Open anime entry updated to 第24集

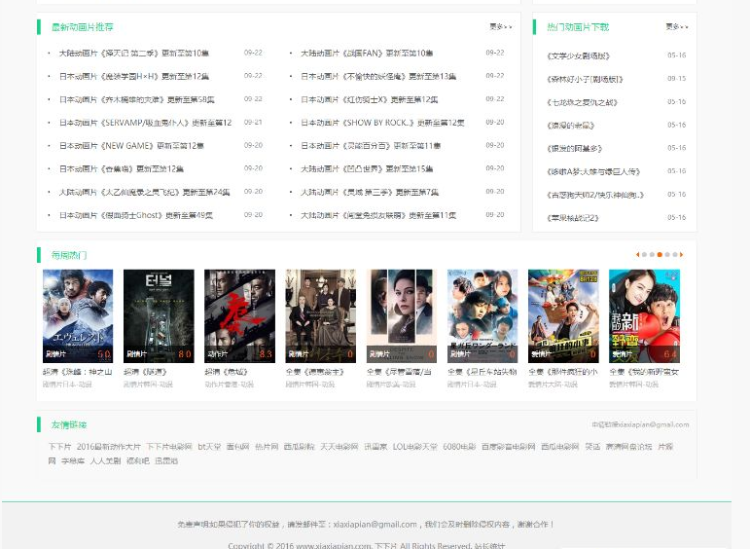pyautogui.click(x=144, y=192)
